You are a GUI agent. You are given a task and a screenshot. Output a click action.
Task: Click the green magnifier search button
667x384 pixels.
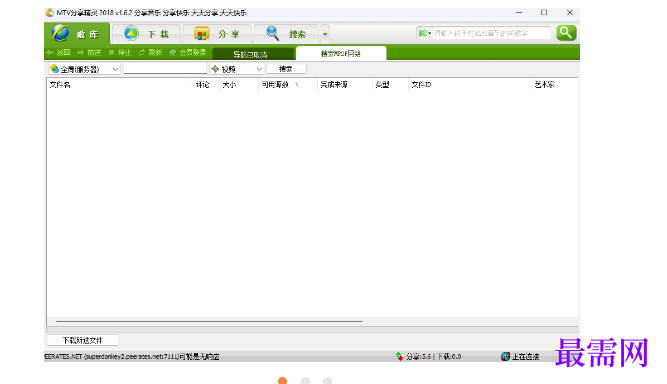click(566, 33)
